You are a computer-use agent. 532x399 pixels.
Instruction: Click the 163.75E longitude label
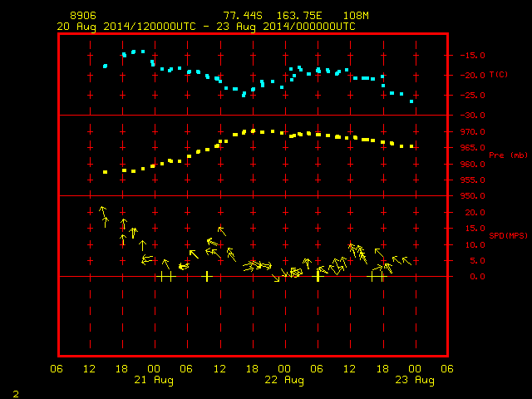coord(299,16)
